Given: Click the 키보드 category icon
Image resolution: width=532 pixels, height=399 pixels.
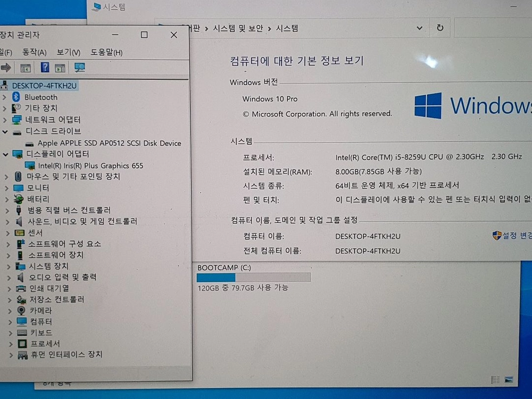Looking at the screenshot, I should click(22, 333).
